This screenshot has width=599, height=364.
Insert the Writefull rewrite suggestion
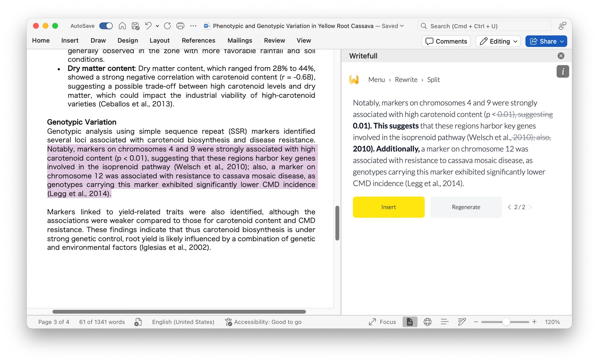[388, 207]
